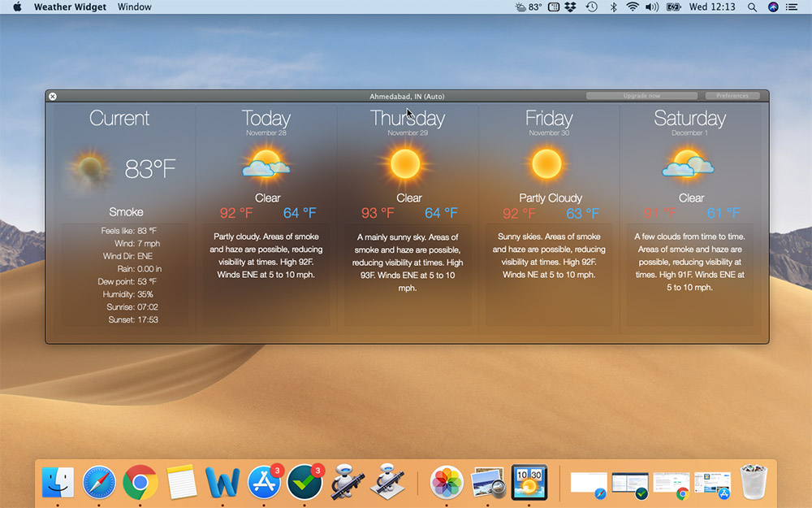Open Dropbox from the menu bar
This screenshot has height=508, width=812.
[571, 7]
